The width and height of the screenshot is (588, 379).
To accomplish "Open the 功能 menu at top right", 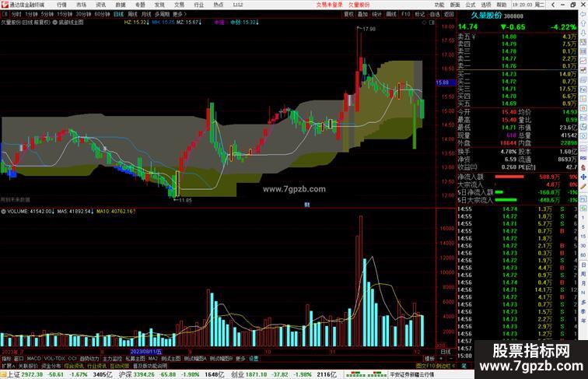I will 439,5.
